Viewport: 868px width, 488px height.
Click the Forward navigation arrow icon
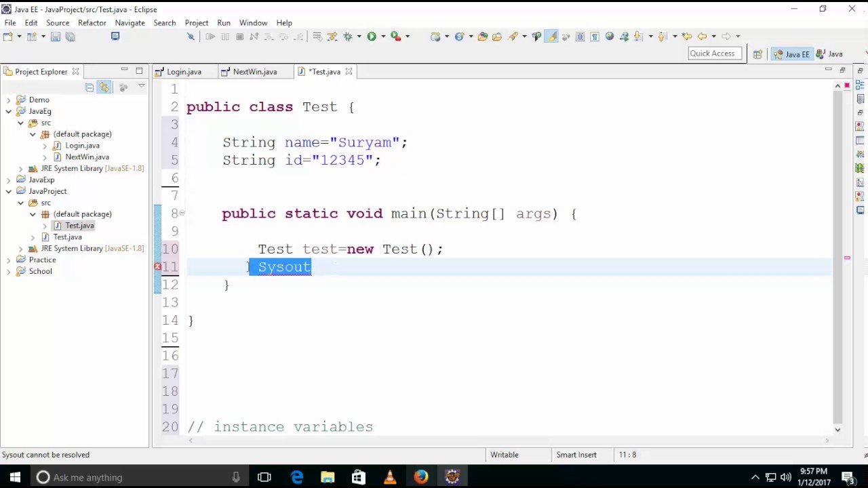(x=726, y=37)
